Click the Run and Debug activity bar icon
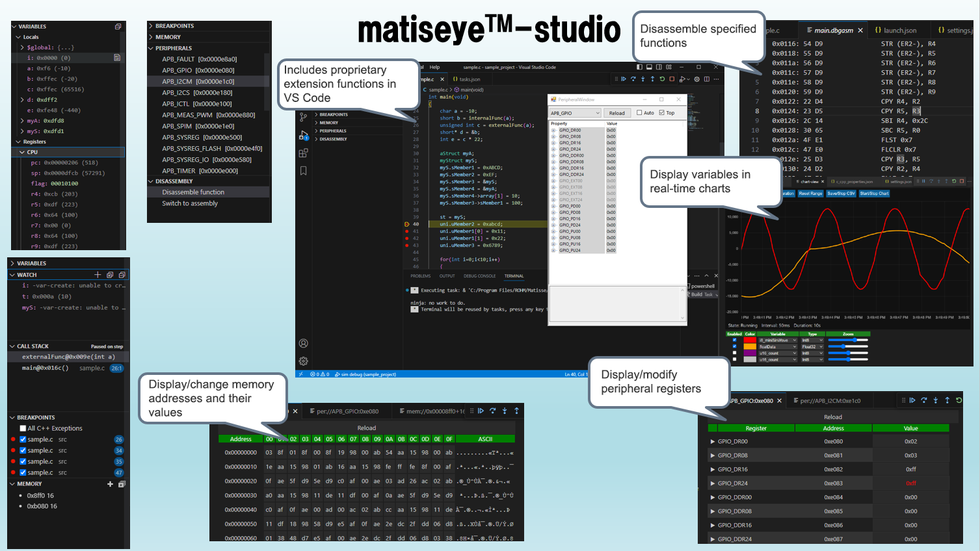The height and width of the screenshot is (551, 980). (x=303, y=136)
